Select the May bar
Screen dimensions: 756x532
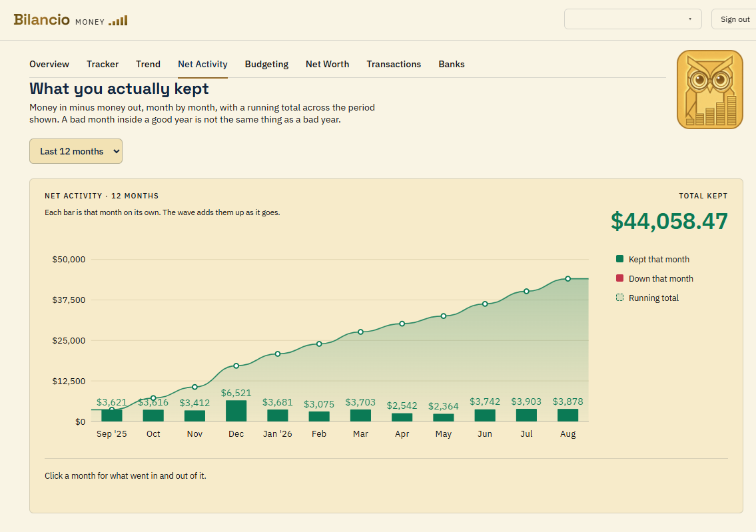pos(444,417)
